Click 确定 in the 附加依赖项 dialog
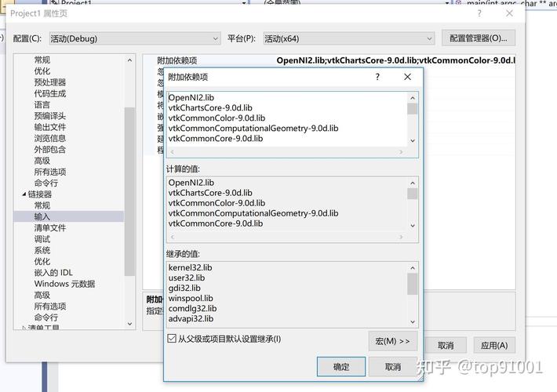Image resolution: width=557 pixels, height=392 pixels. tap(341, 367)
